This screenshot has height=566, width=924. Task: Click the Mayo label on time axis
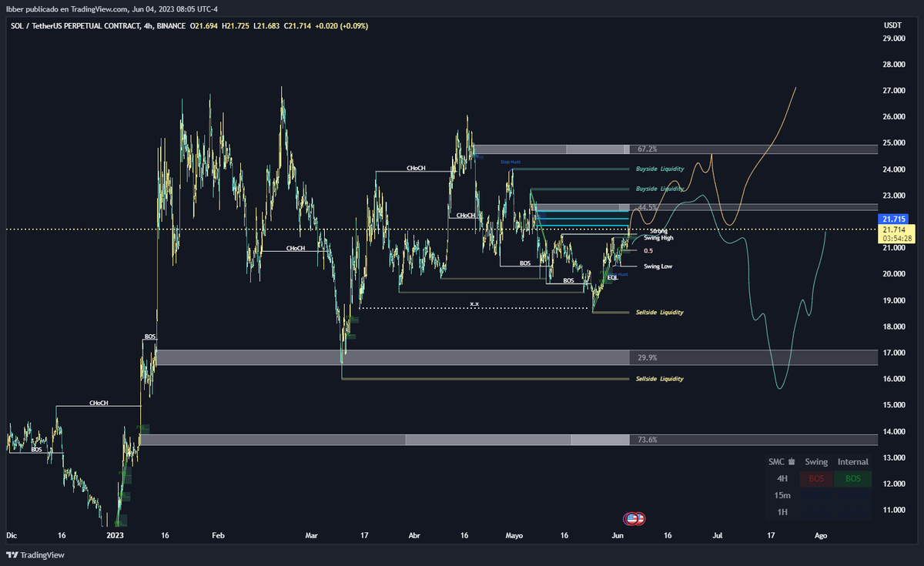click(514, 534)
